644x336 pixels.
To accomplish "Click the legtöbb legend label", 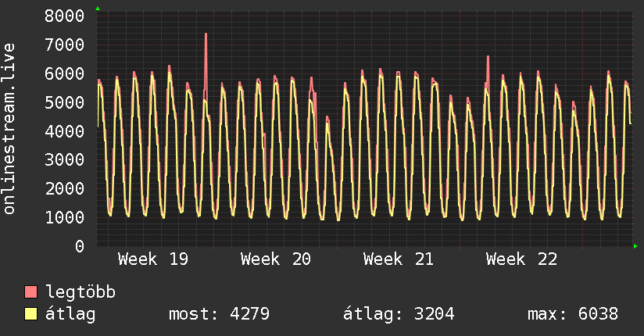I will click(x=80, y=292).
